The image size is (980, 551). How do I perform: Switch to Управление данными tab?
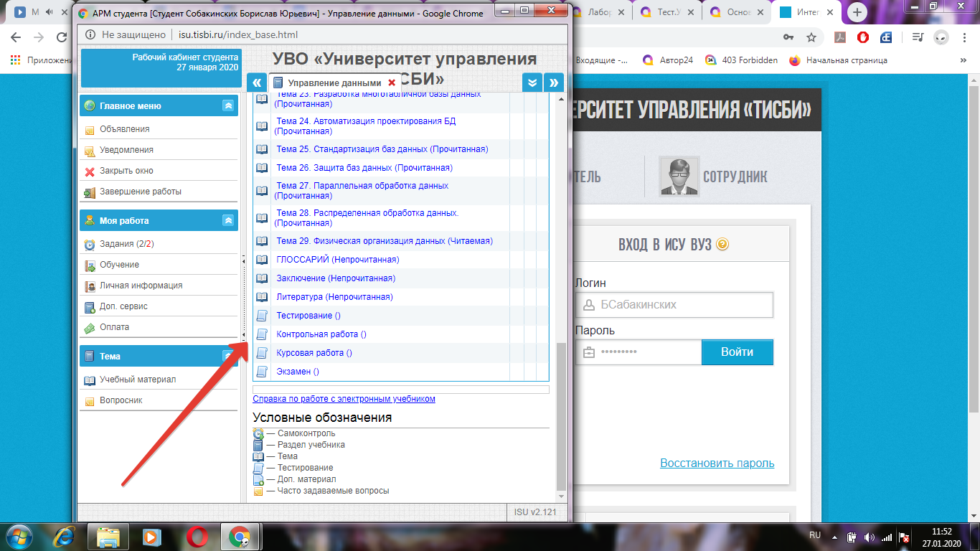tap(334, 83)
